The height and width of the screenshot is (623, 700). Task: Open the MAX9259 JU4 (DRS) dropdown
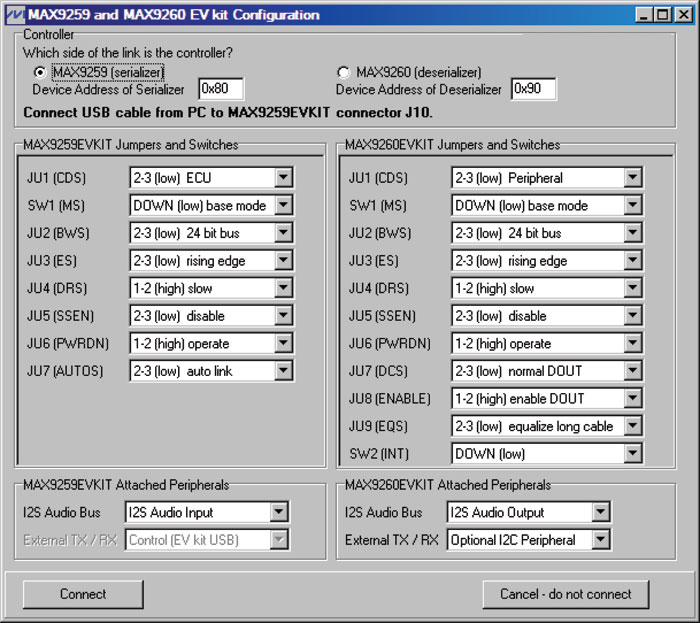coord(212,288)
